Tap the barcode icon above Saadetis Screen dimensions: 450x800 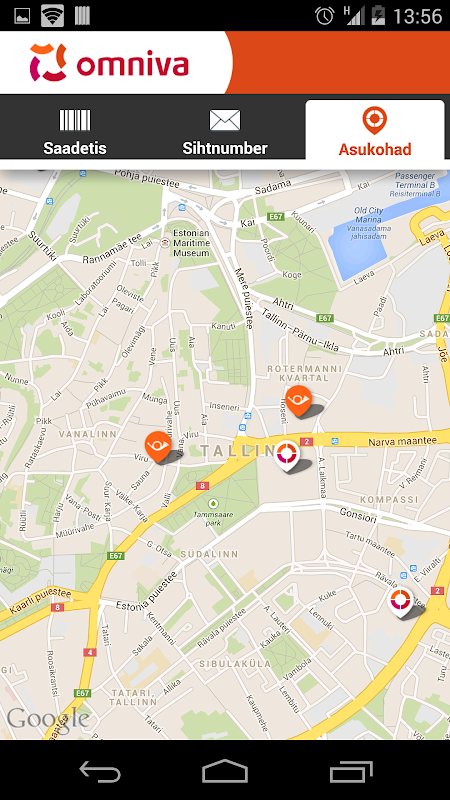click(75, 120)
